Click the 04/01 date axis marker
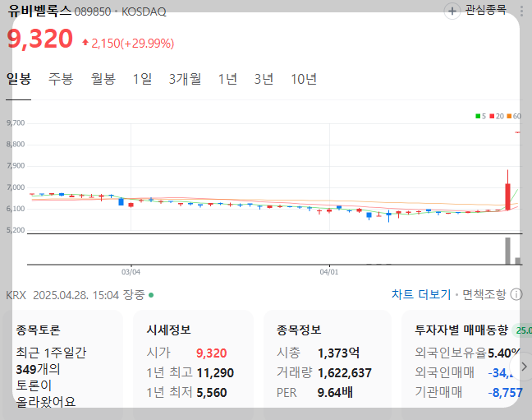The image size is (532, 420). pos(329,272)
